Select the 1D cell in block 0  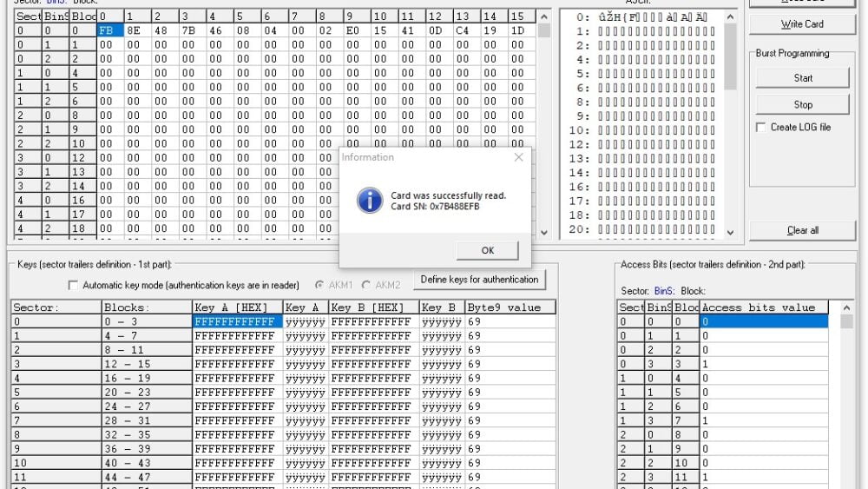click(x=522, y=30)
